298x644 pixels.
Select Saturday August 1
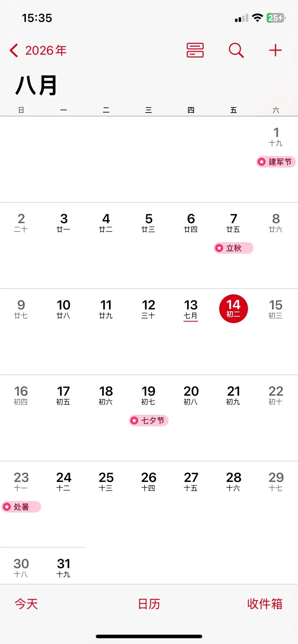coord(276,136)
